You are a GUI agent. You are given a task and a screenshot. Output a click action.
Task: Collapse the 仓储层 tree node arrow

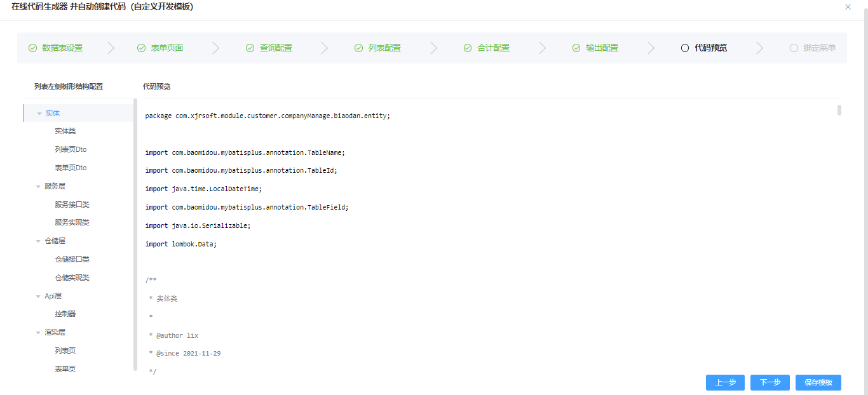click(x=38, y=241)
